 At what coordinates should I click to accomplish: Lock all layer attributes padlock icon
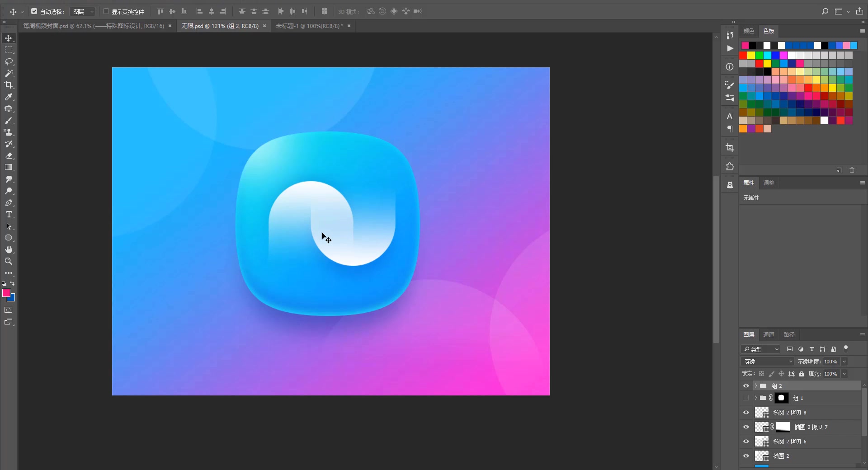[x=802, y=374]
